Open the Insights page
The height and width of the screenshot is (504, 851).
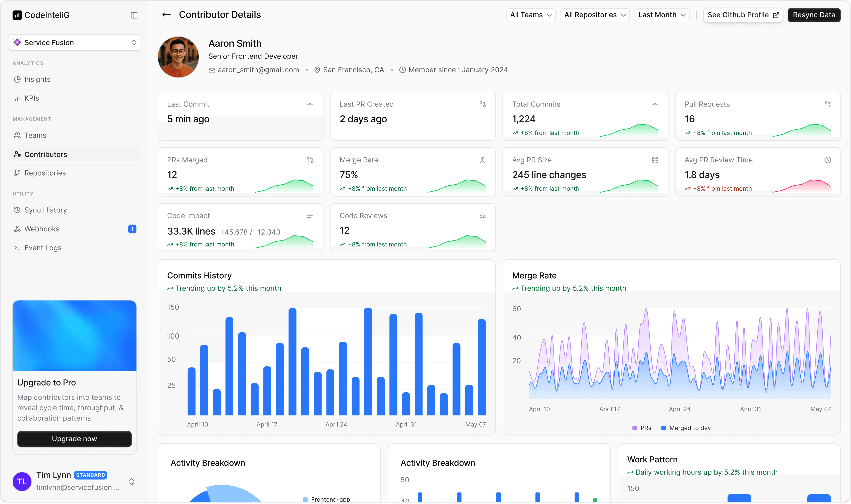pyautogui.click(x=74, y=79)
